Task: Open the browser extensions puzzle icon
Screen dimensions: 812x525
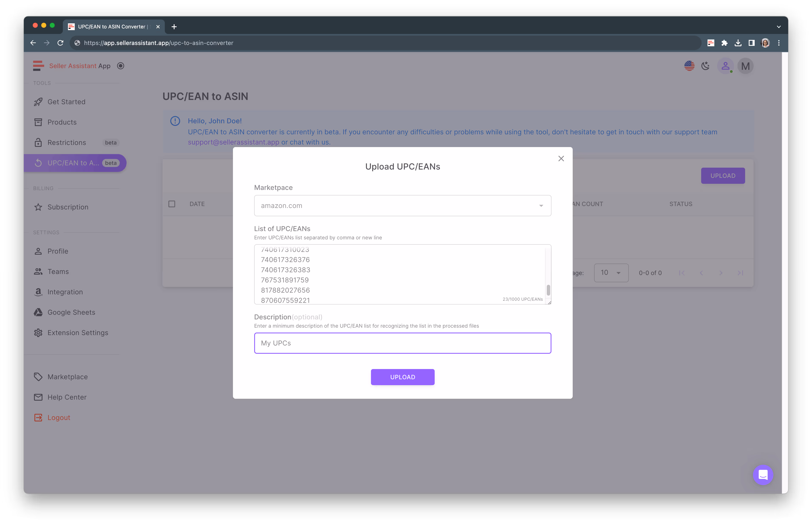Action: [724, 43]
